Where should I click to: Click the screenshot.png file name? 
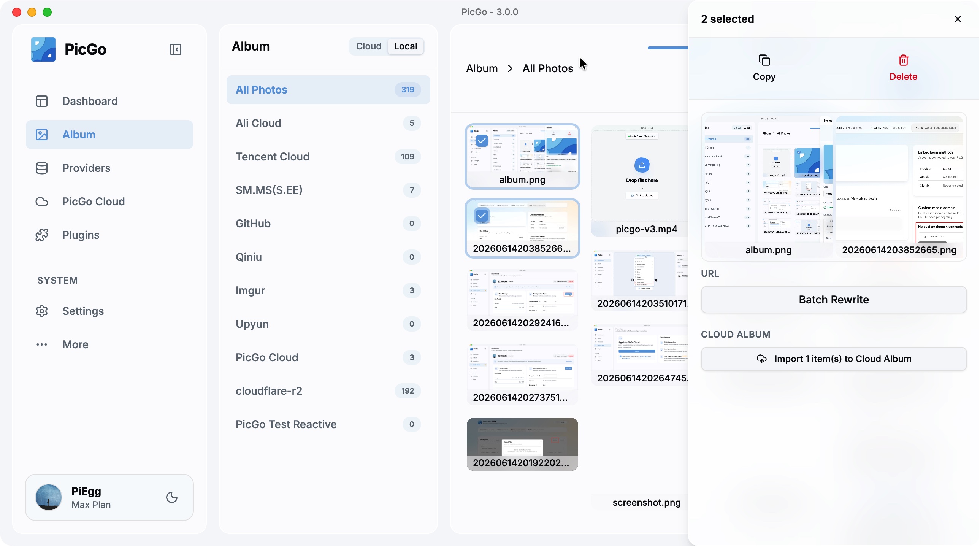click(x=647, y=502)
